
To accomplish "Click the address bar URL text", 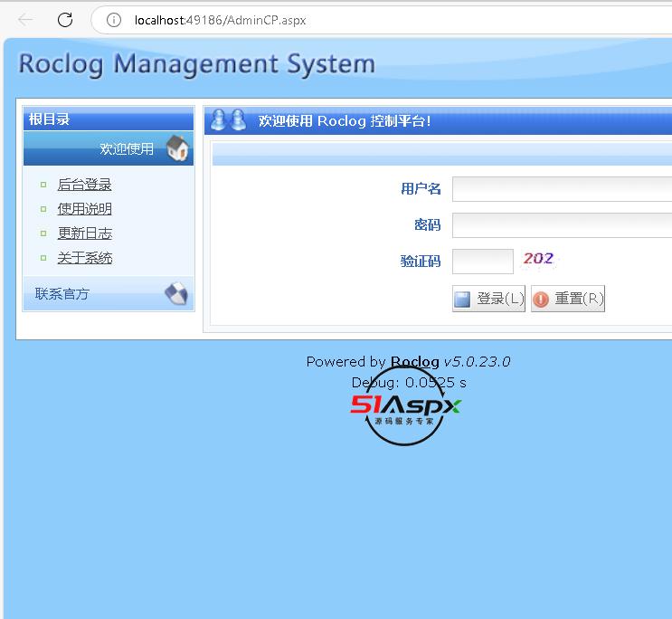I will [220, 20].
